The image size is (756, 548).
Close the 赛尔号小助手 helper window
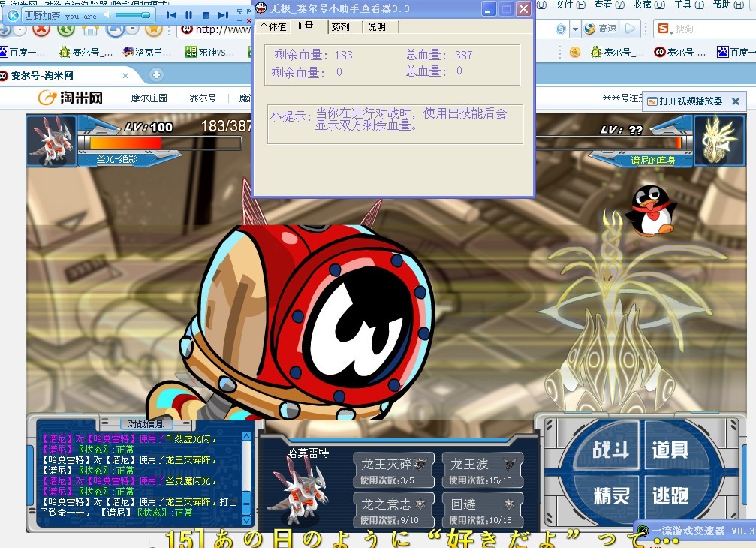tap(523, 9)
